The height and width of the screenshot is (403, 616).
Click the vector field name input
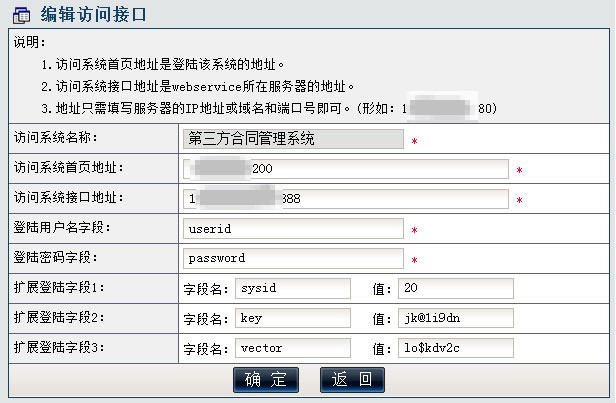click(x=293, y=348)
